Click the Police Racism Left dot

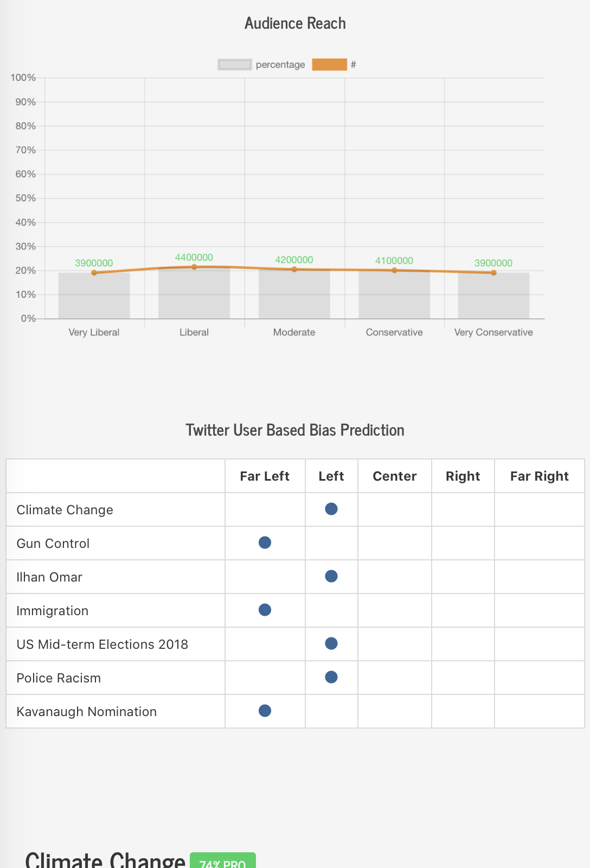tap(331, 677)
